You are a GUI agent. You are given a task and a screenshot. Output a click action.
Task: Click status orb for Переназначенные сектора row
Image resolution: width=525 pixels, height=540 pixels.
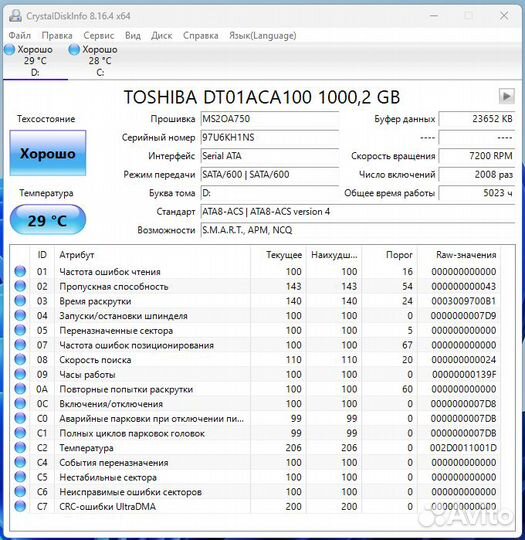(x=20, y=330)
